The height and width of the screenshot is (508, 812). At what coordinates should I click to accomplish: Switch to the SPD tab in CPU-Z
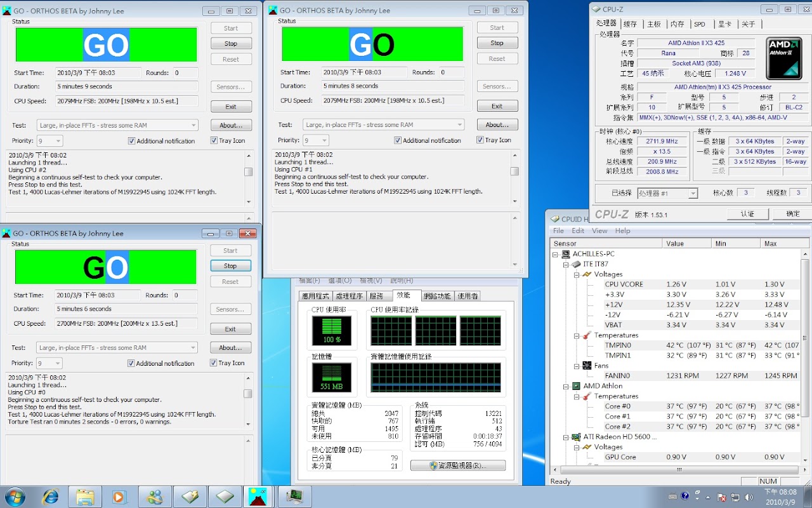tap(699, 24)
